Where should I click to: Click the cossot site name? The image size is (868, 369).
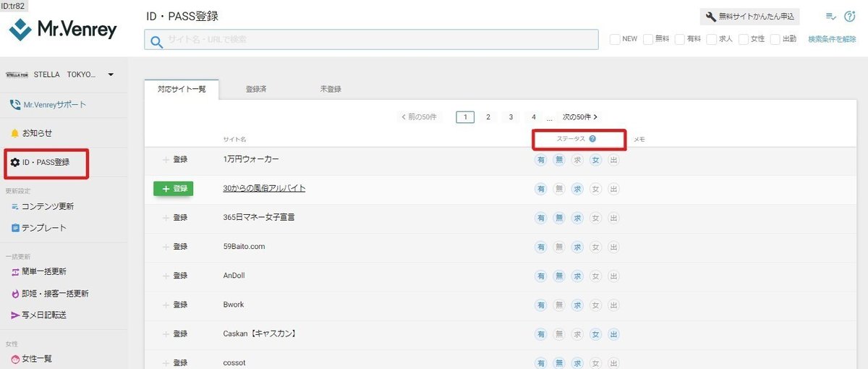pos(234,362)
